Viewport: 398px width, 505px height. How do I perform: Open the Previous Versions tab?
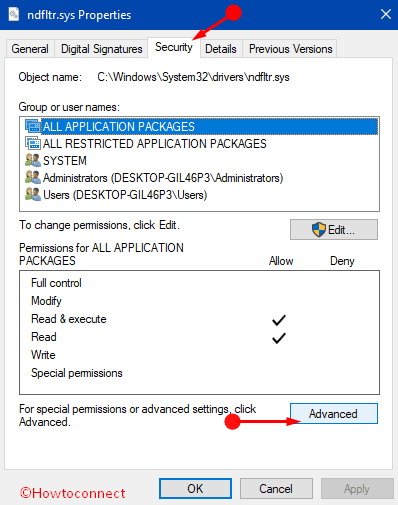coord(290,49)
